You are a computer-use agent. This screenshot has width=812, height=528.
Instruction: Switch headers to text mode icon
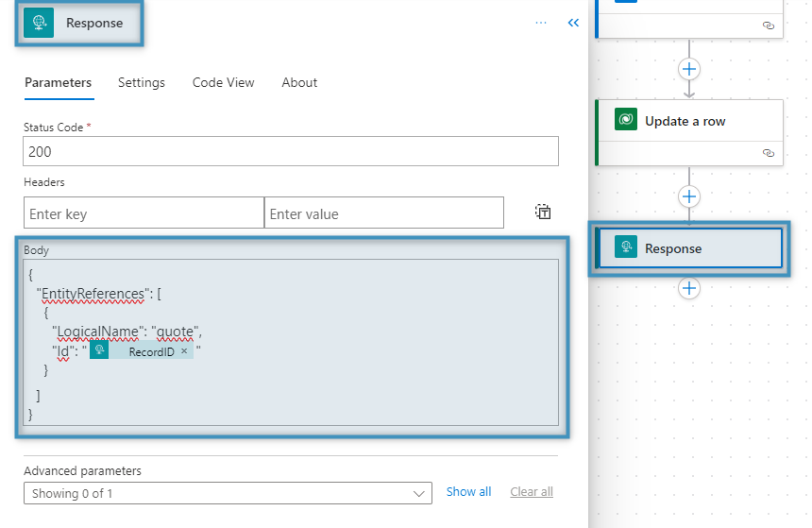pos(543,212)
